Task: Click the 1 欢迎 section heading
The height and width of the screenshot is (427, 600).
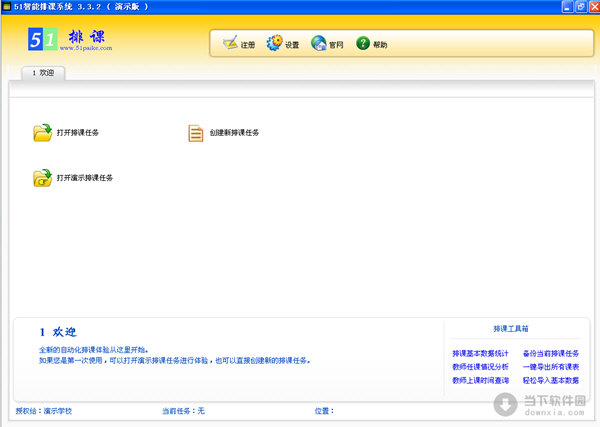Action: (x=58, y=332)
